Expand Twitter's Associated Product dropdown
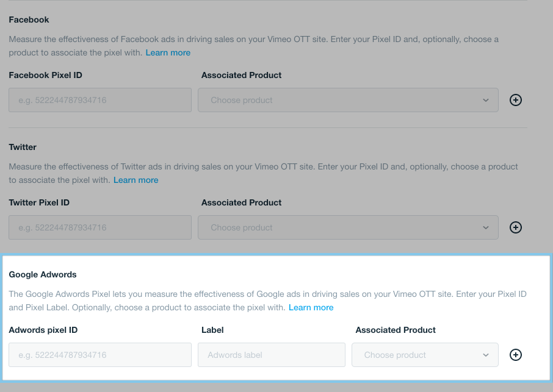 point(348,227)
